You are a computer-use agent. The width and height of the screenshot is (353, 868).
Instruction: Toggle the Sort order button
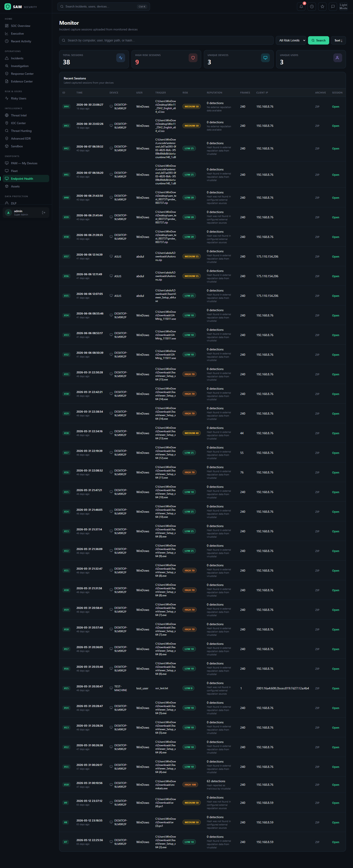338,40
